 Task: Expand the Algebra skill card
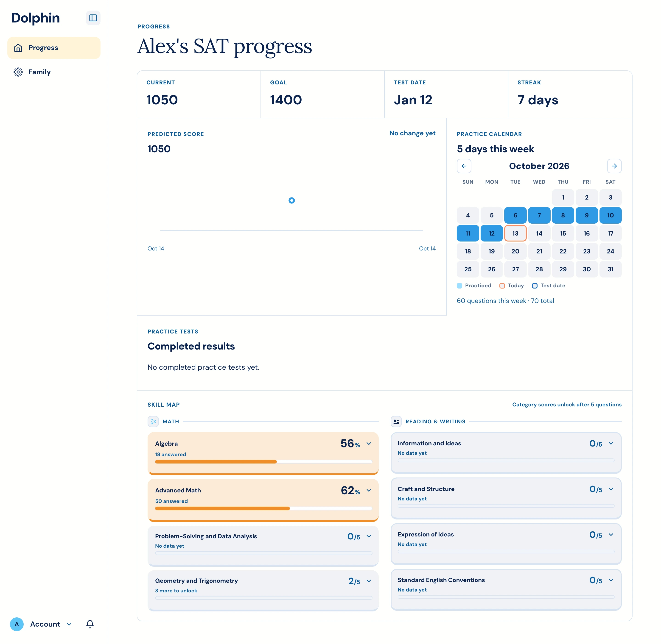(369, 443)
